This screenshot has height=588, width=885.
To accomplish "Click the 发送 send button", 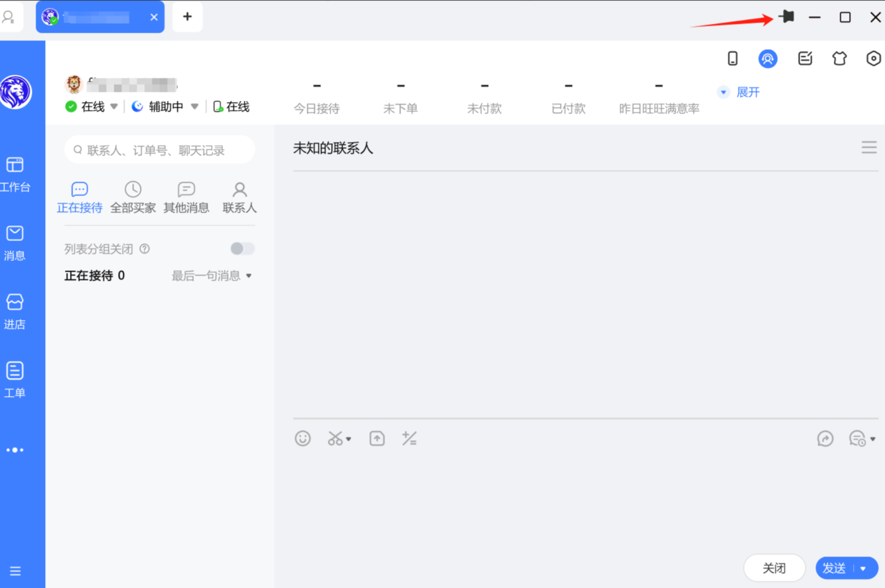I will (834, 568).
